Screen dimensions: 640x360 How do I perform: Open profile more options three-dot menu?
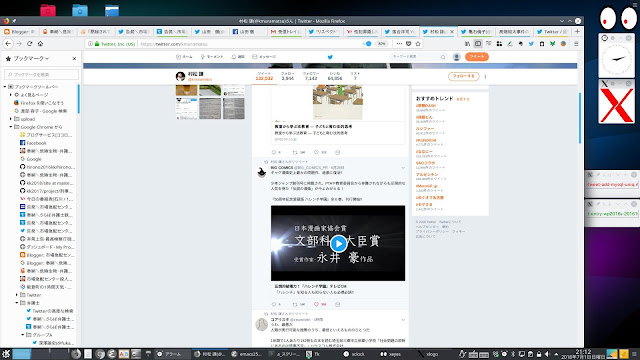click(x=485, y=76)
